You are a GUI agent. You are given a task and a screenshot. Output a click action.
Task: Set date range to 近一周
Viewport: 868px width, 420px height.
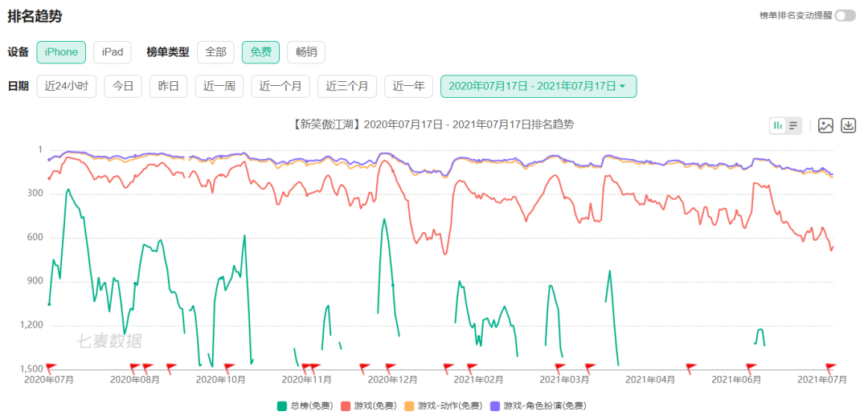(x=219, y=86)
